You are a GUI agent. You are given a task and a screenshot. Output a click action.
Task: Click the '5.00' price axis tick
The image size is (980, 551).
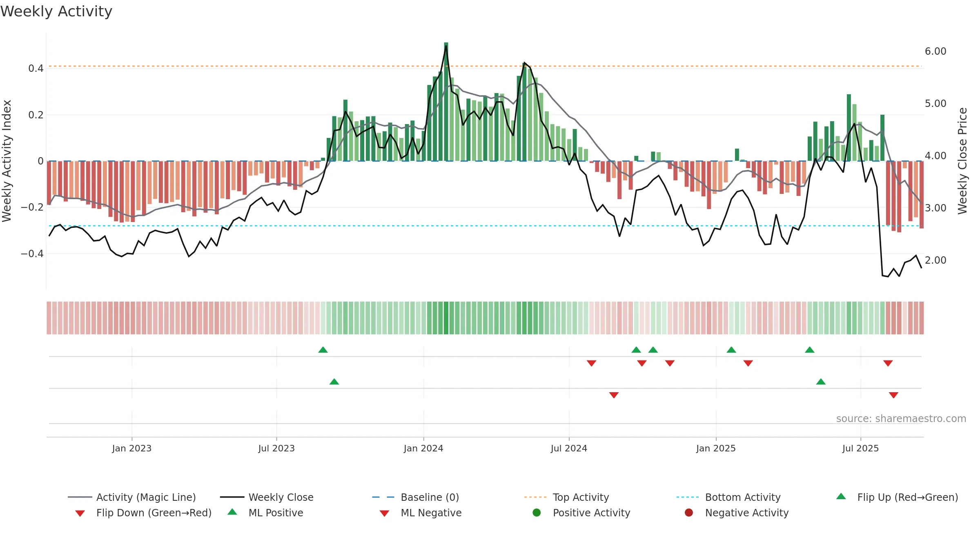click(935, 104)
